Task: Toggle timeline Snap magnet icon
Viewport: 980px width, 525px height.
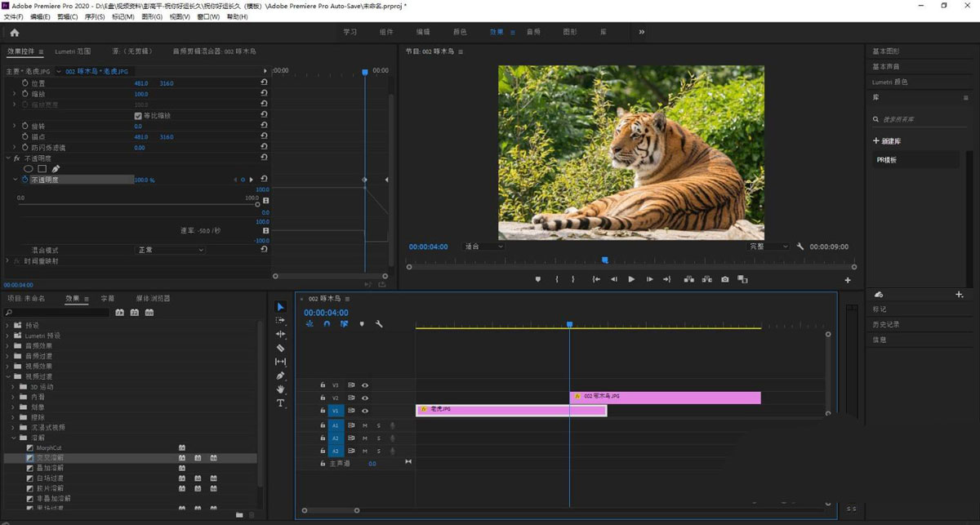Action: (x=327, y=324)
